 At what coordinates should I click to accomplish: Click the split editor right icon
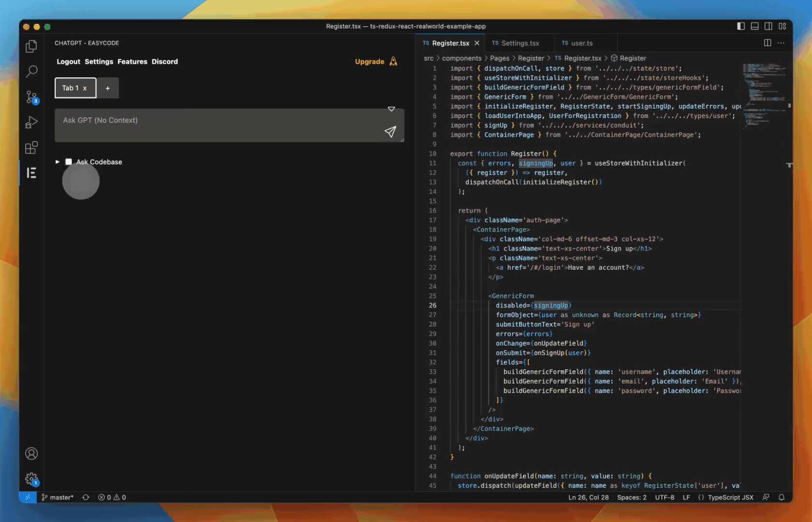click(767, 43)
